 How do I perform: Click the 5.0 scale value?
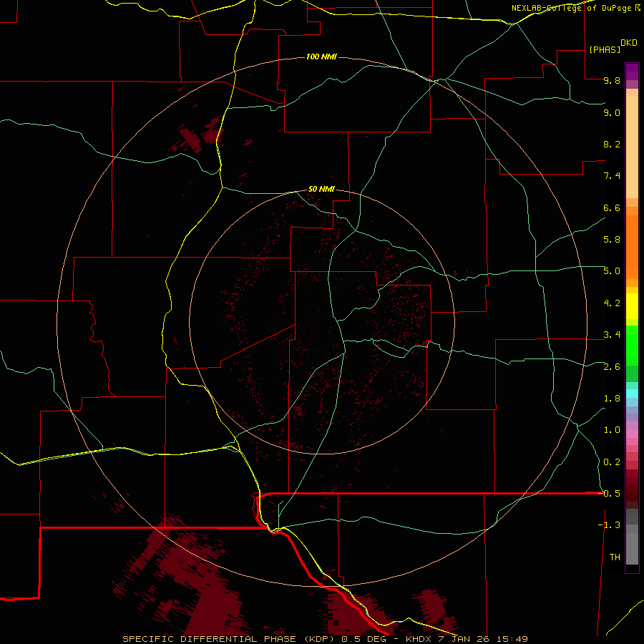click(x=612, y=271)
